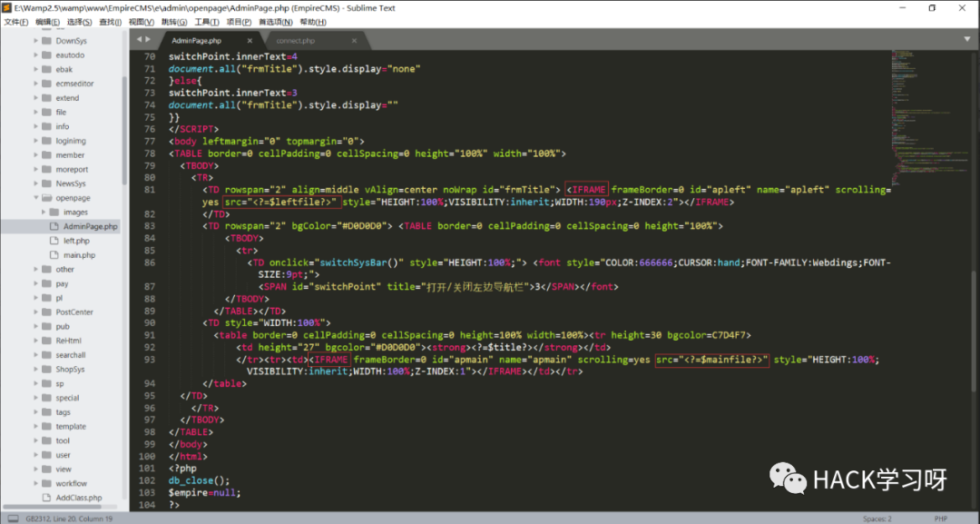Expand the ebak folder
Viewport: 980px width, 524px height.
(x=35, y=69)
